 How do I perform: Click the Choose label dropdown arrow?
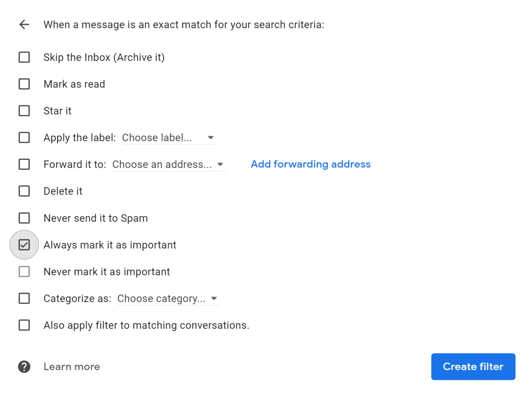(x=210, y=138)
